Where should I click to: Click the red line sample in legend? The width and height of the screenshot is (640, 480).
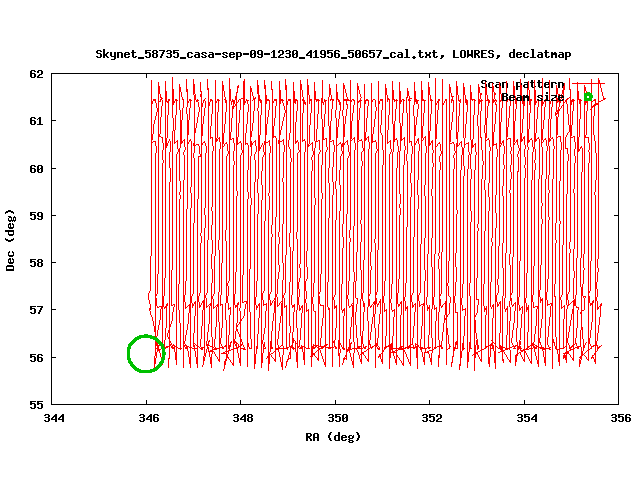(588, 84)
